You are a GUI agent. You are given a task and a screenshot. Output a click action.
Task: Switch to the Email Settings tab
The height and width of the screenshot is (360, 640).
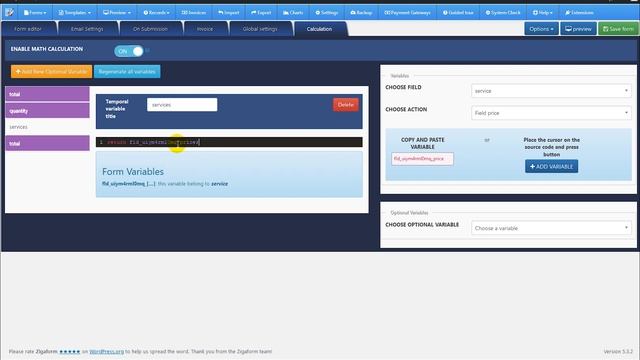click(87, 29)
